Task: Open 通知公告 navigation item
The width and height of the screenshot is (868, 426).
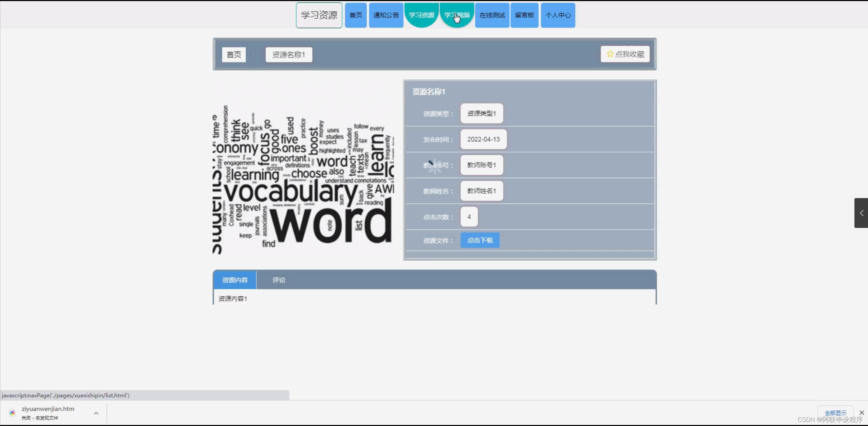Action: (x=386, y=15)
